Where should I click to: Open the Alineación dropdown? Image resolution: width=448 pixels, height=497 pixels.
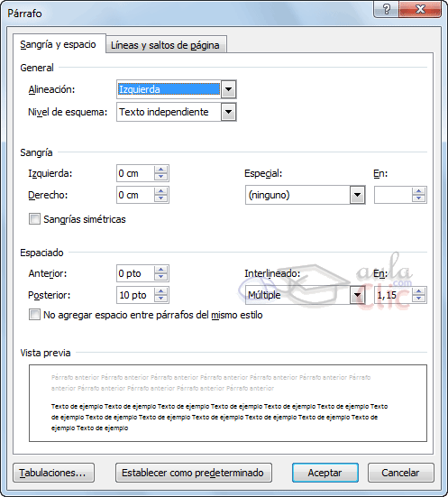228,89
